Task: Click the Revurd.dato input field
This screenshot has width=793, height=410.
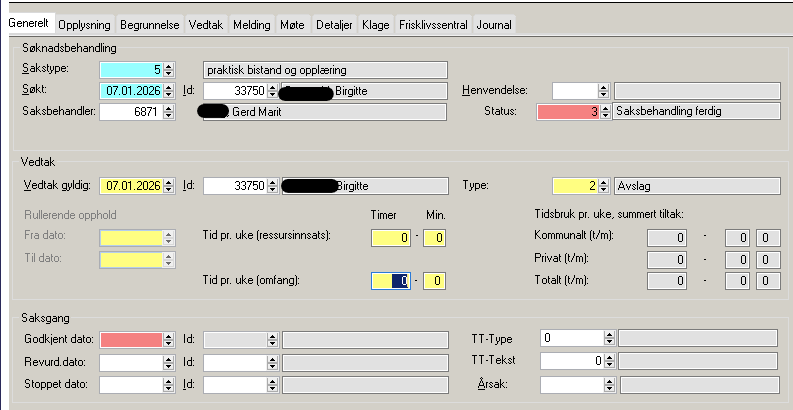Action: click(130, 362)
